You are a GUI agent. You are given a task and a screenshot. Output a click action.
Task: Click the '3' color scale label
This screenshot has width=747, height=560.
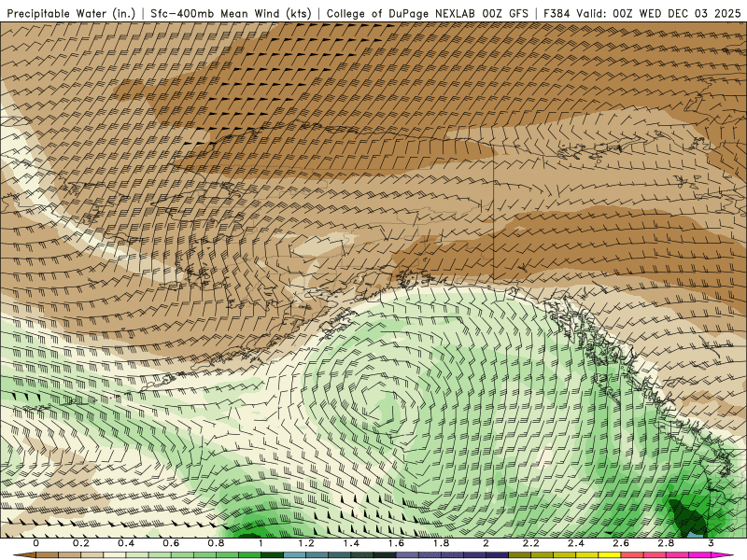click(711, 543)
